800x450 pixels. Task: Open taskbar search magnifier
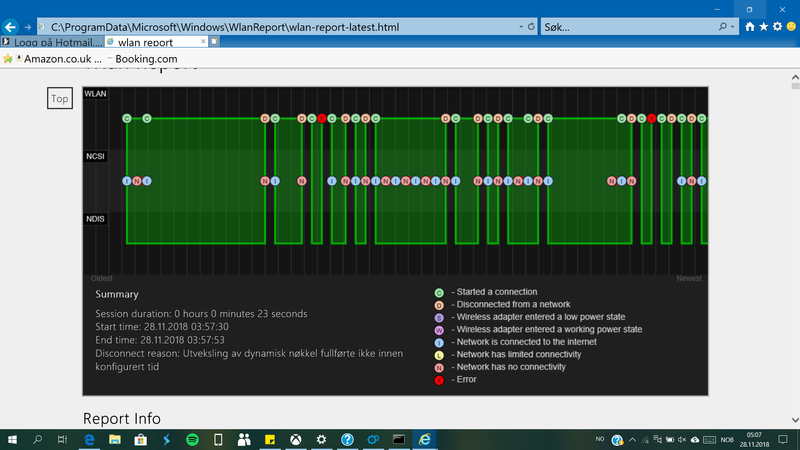pos(37,439)
